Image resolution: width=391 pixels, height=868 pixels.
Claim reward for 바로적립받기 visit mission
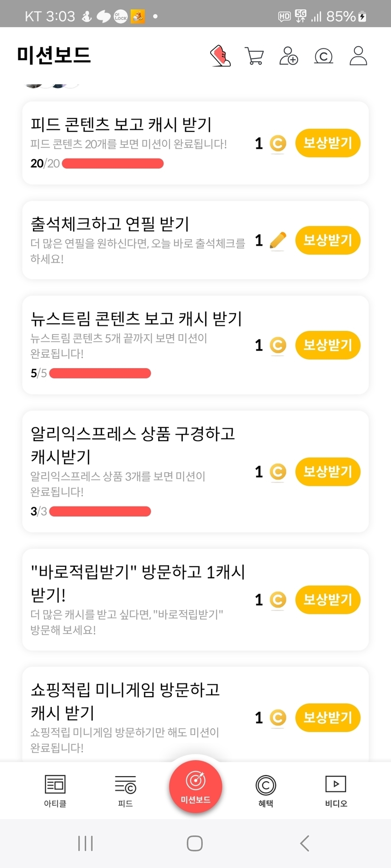coord(327,600)
